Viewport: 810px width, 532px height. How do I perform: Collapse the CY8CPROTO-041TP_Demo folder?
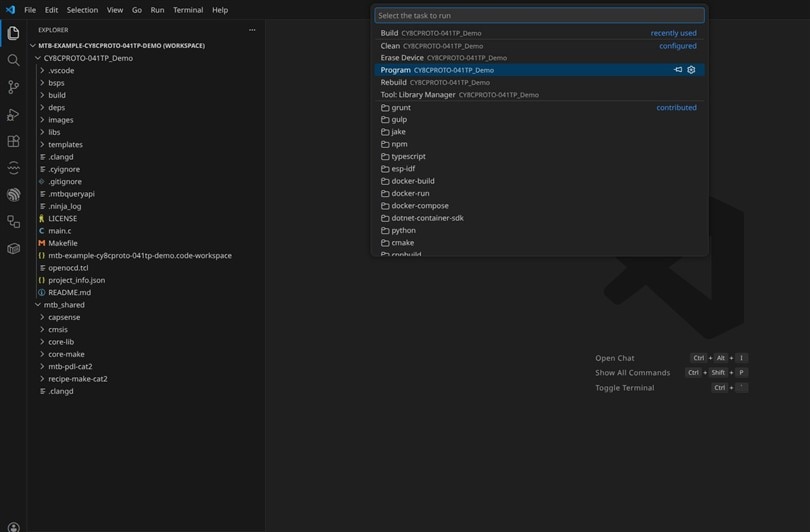click(38, 58)
